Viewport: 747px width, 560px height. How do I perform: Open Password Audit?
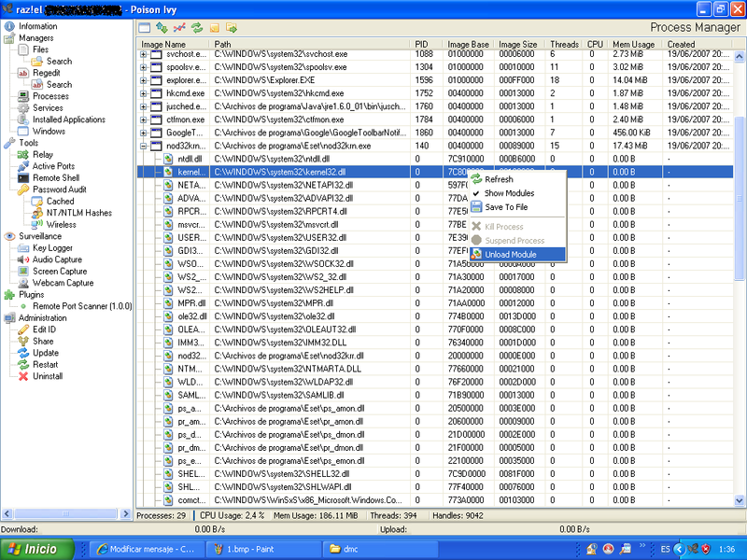pyautogui.click(x=59, y=189)
